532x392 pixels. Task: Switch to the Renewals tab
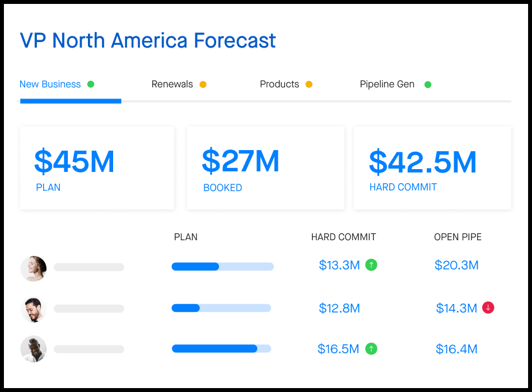[x=172, y=84]
